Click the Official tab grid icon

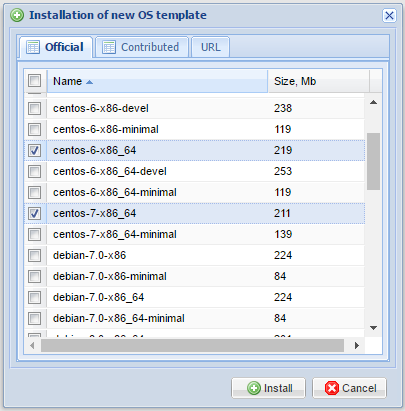tap(33, 47)
